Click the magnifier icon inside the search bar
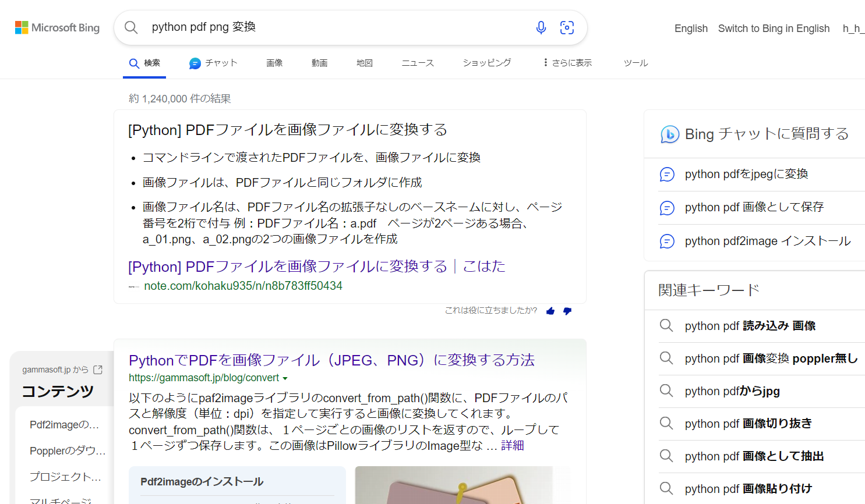The height and width of the screenshot is (504, 865). coord(130,27)
